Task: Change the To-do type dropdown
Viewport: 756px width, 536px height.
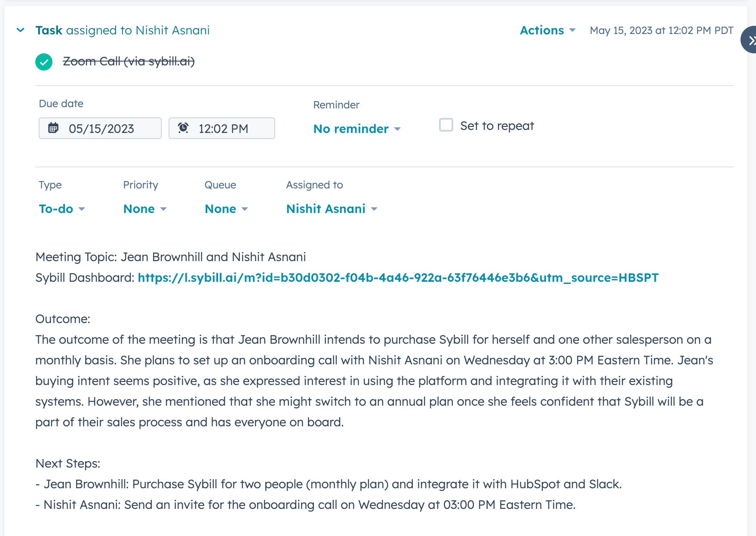Action: click(62, 209)
